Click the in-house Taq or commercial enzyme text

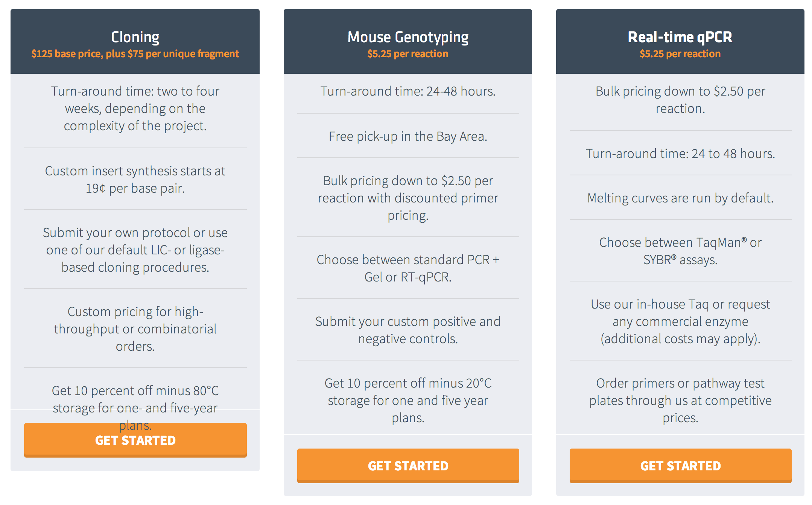(x=680, y=321)
